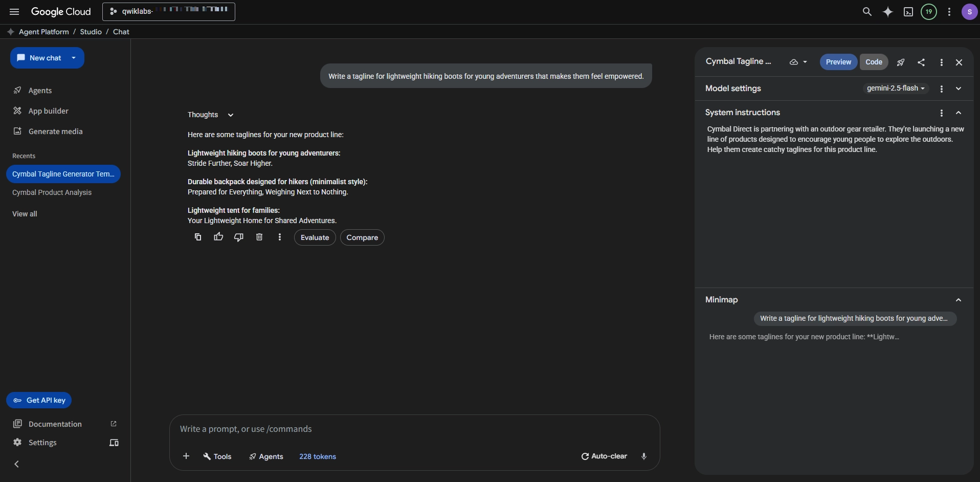Switch to Code view

pyautogui.click(x=874, y=62)
